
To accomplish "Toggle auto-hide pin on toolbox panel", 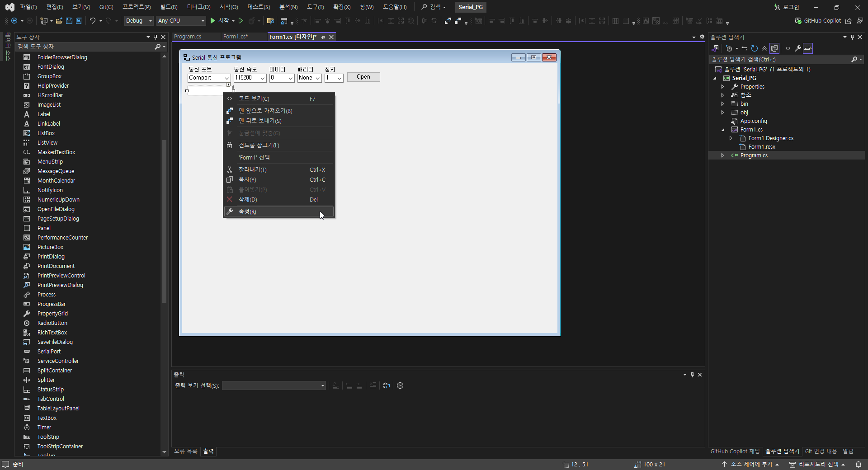I will 156,37.
